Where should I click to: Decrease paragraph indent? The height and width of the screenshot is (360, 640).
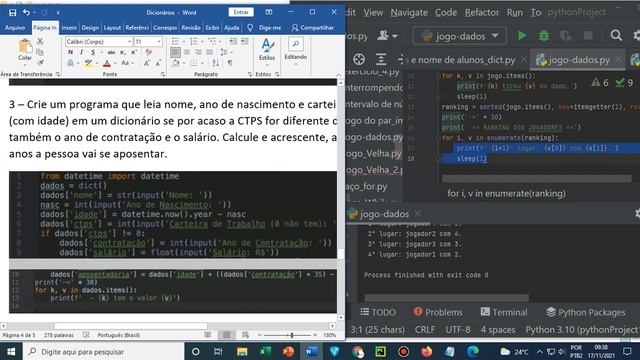233,41
